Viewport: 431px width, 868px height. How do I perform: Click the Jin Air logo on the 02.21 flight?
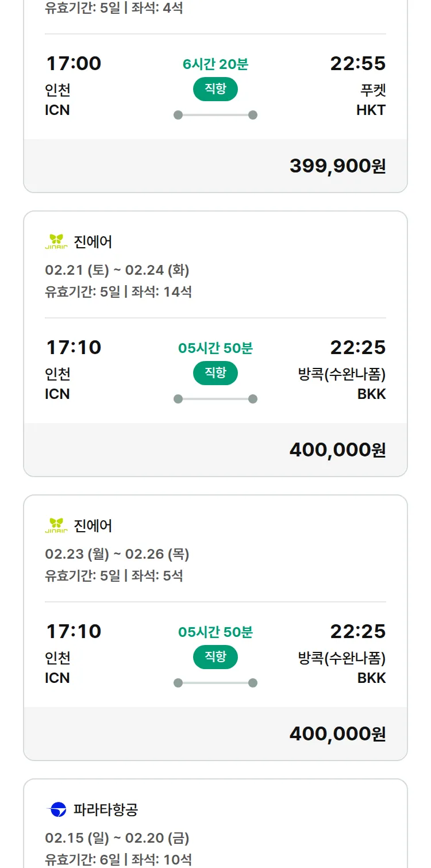(56, 242)
